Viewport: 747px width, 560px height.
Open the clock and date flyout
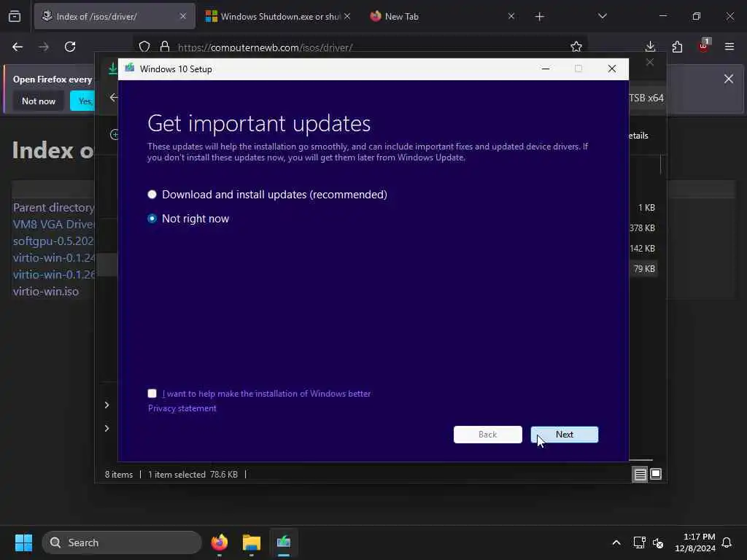pos(694,542)
